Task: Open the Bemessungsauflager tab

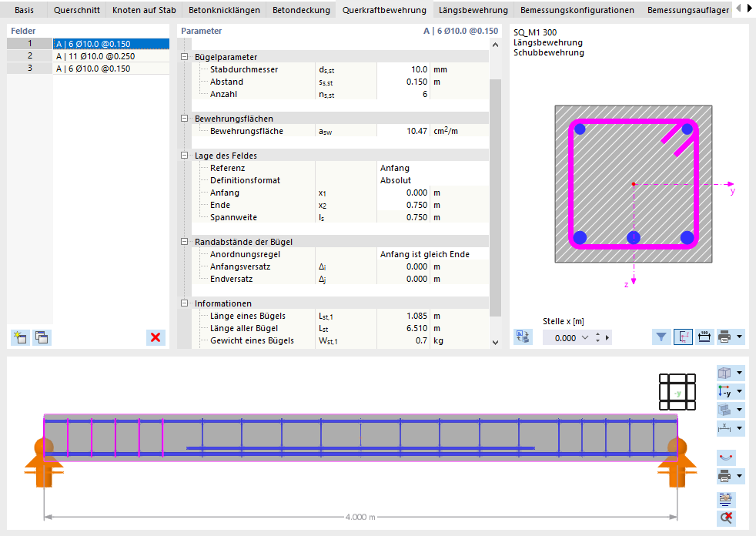Action: 688,10
